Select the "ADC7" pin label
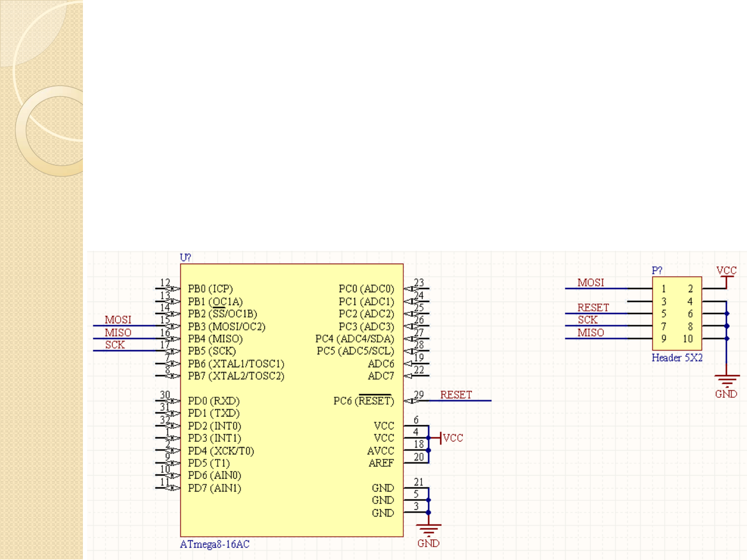 pos(381,376)
